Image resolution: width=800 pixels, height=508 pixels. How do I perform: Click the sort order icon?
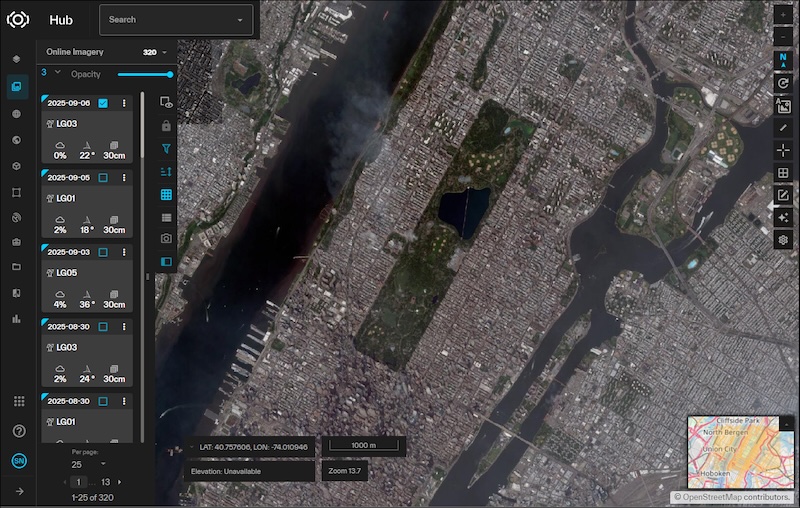pos(167,171)
